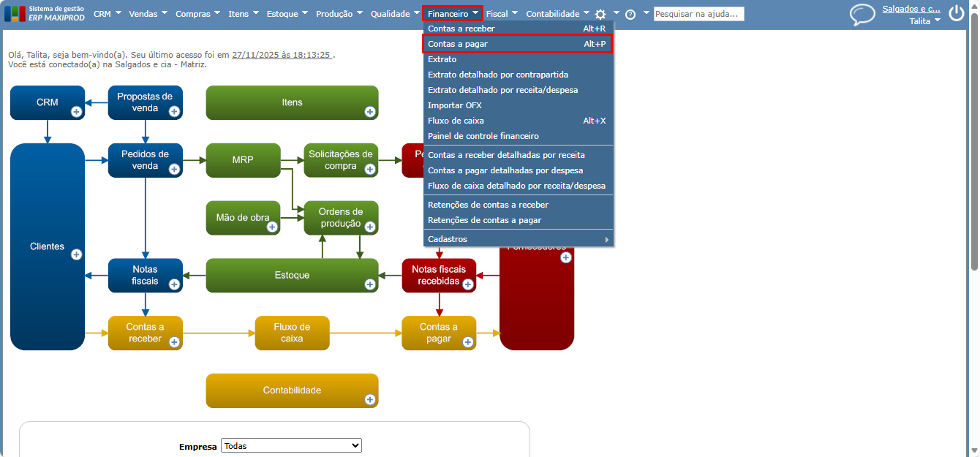Click plus icon on Propostas de venda block
Image resolution: width=980 pixels, height=457 pixels.
(174, 111)
